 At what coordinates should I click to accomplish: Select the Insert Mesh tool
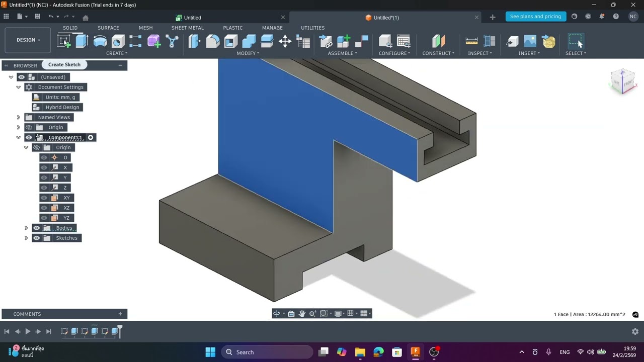[548, 41]
